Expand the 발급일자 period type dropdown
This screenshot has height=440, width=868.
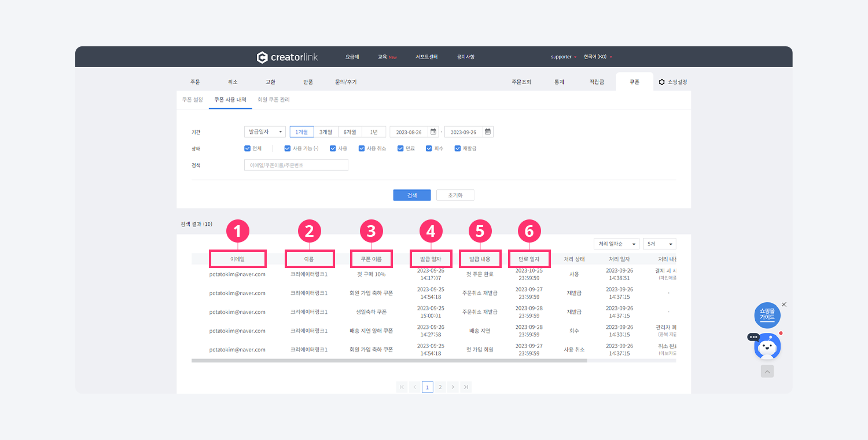[x=264, y=132]
